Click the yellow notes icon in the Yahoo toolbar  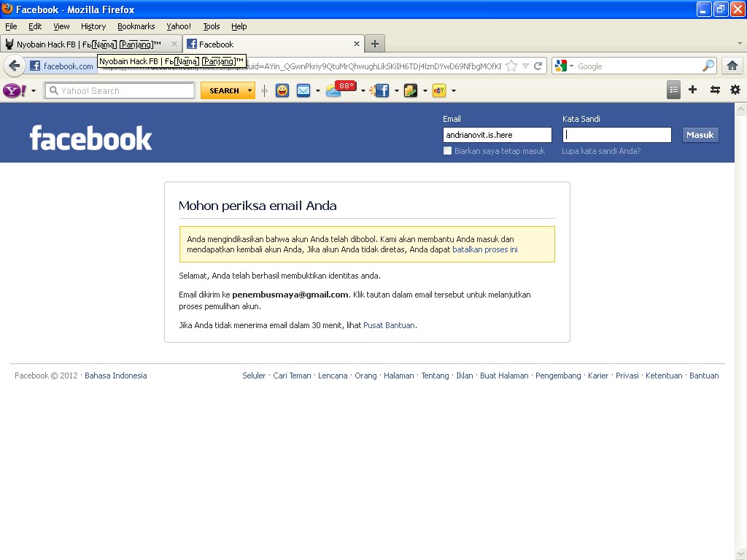point(411,90)
